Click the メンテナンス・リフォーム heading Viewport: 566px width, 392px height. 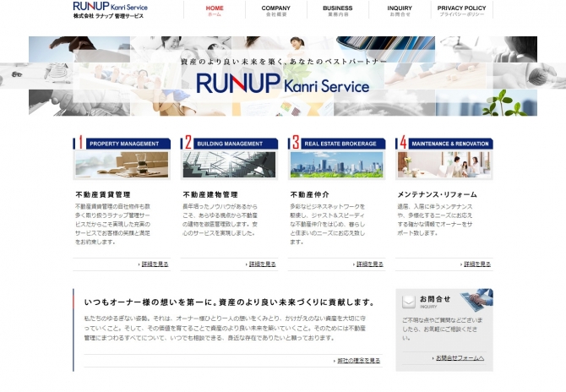click(437, 194)
